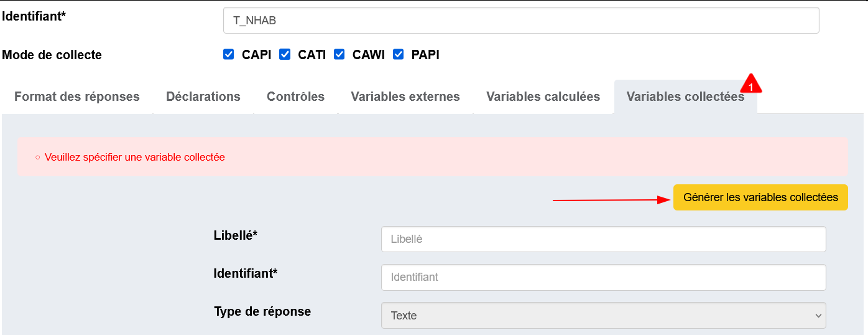Screen dimensions: 868x335
Task: Click the Type de réponse label
Action: 262,311
